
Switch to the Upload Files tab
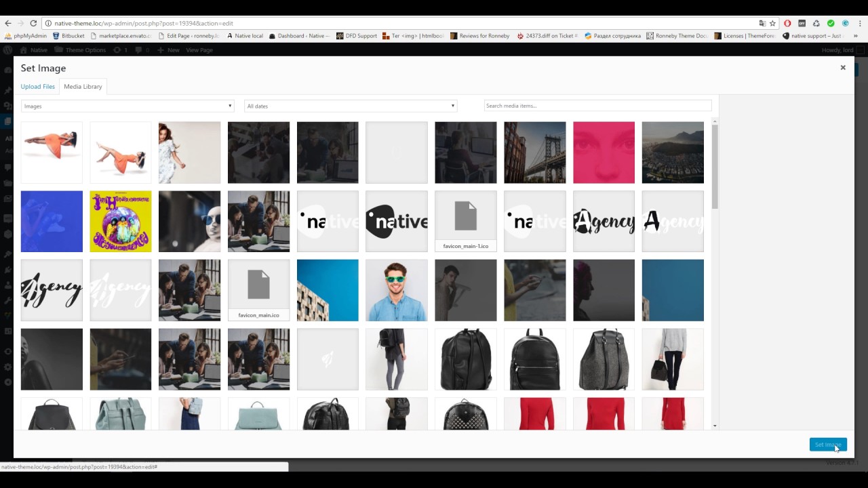(x=37, y=87)
